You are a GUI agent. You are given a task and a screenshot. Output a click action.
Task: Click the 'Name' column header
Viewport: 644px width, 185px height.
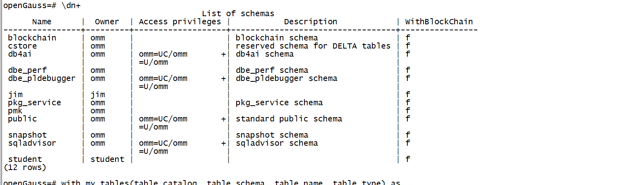click(x=42, y=22)
